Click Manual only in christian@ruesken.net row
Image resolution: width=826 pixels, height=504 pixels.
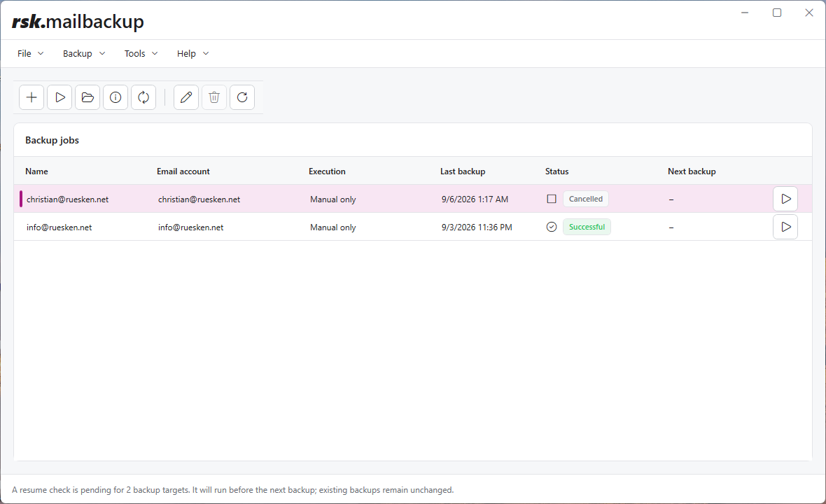click(333, 199)
